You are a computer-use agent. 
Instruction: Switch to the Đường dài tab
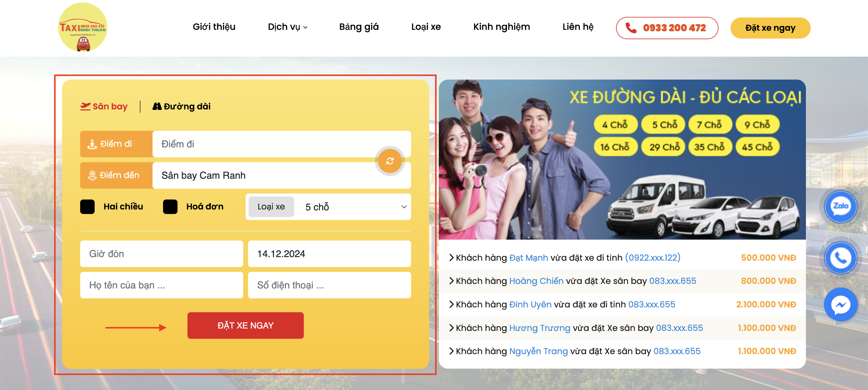(182, 106)
